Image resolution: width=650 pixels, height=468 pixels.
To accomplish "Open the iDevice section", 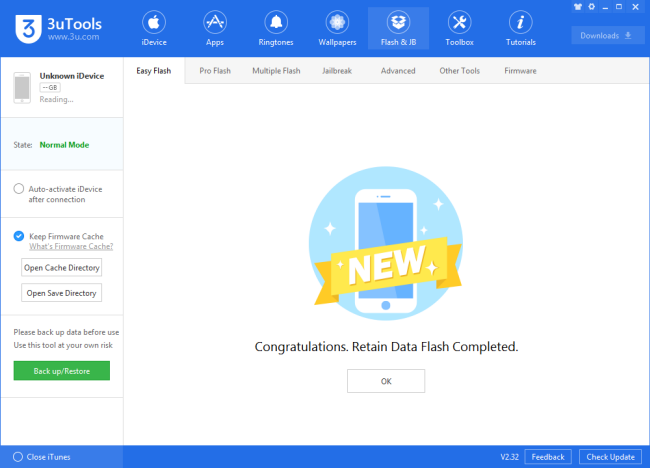I will [154, 28].
